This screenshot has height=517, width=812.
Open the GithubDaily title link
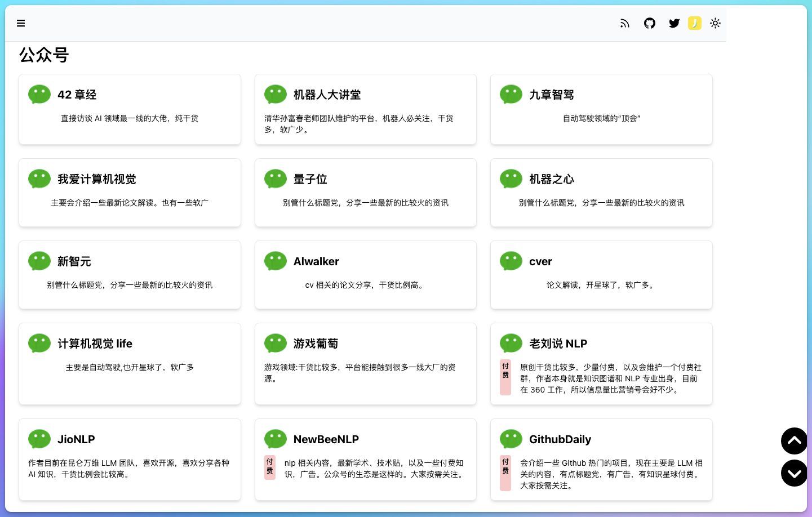[x=560, y=439]
